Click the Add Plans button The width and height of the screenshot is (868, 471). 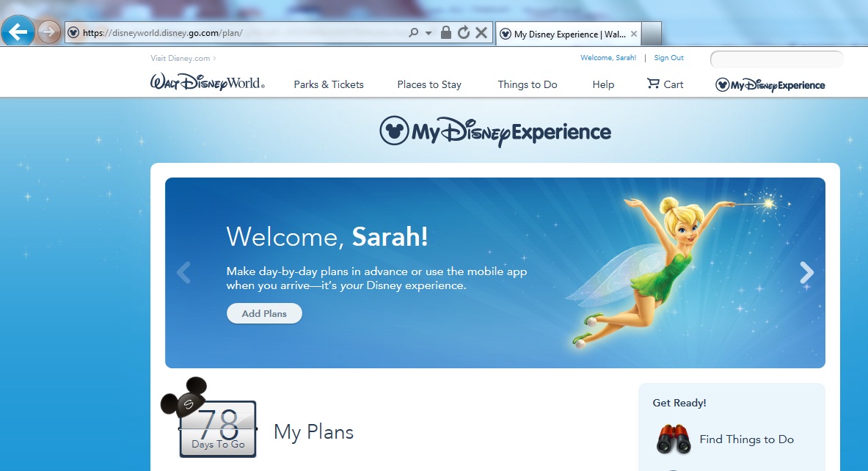264,313
